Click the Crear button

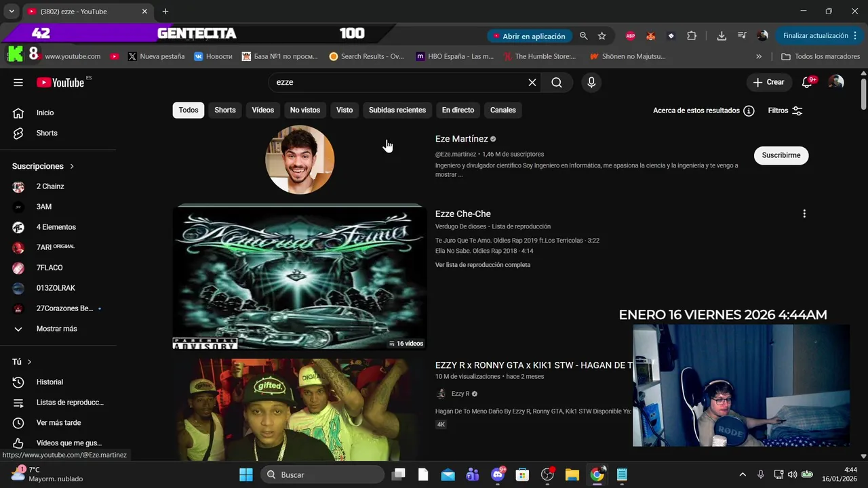(x=769, y=82)
